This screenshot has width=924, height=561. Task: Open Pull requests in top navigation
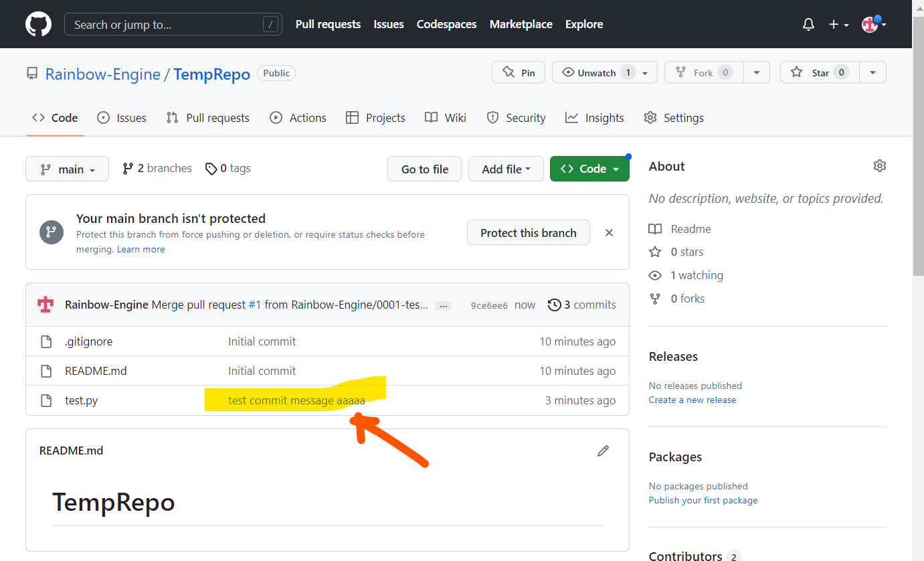pos(328,24)
